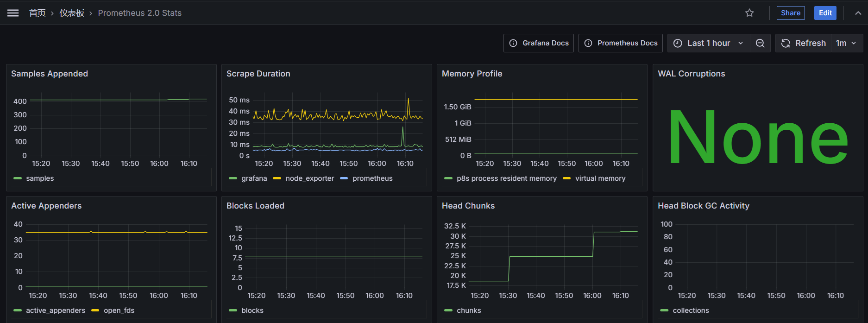Open Scrape Duration panel title
Viewport: 868px width, 323px height.
point(258,74)
